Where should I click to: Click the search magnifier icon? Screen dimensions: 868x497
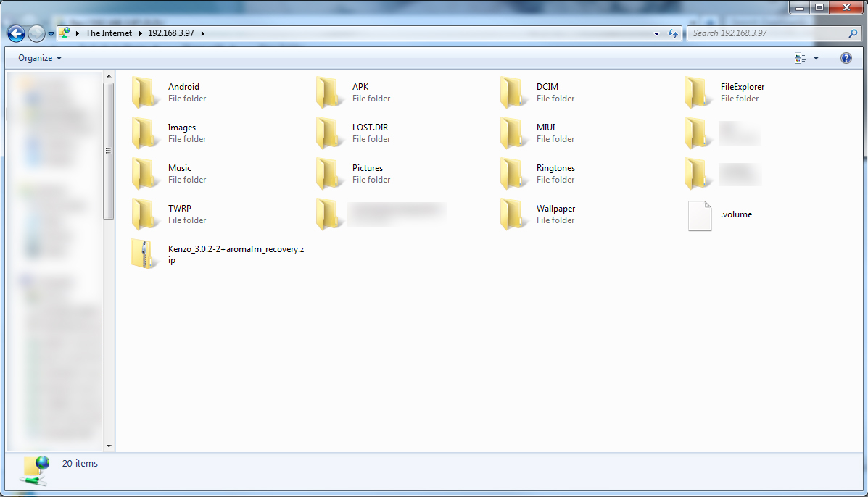(853, 34)
